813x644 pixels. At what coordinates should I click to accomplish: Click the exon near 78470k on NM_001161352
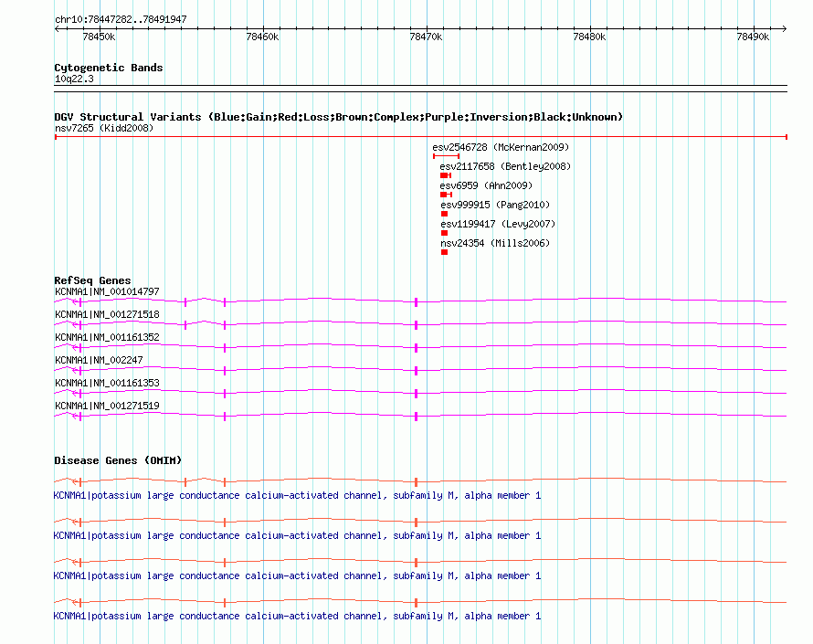[x=416, y=347]
